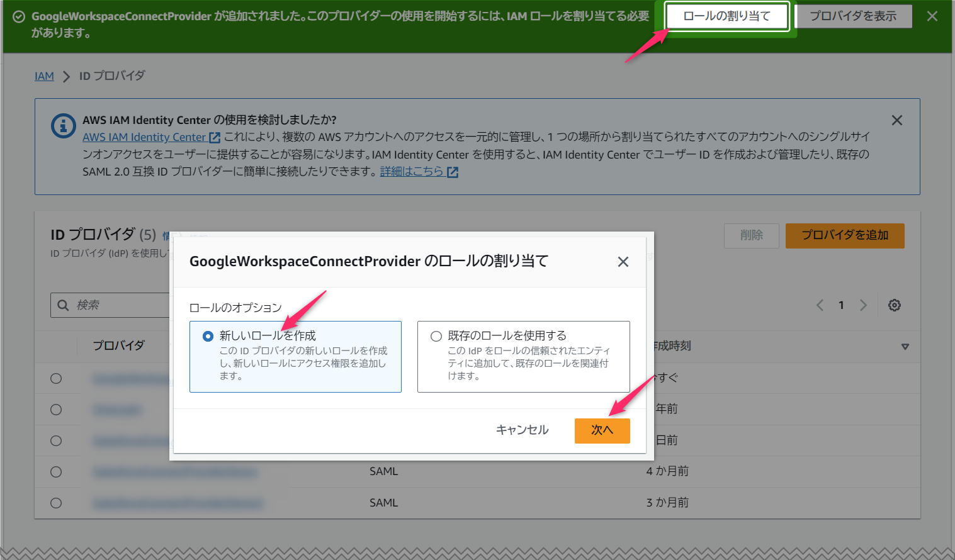Open the blurred provider link in the 3 か月前 row
The image size is (955, 560).
coord(178,503)
